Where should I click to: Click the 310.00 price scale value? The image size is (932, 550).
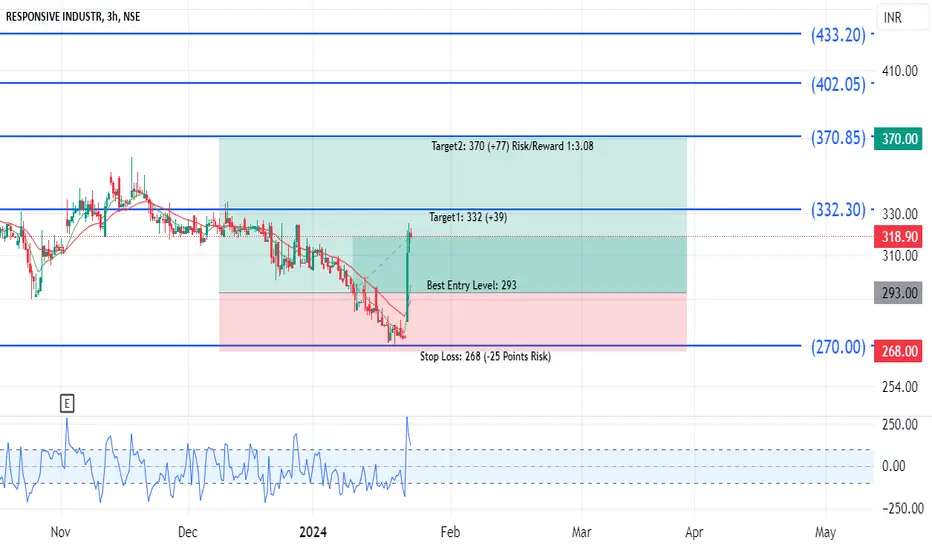[900, 256]
